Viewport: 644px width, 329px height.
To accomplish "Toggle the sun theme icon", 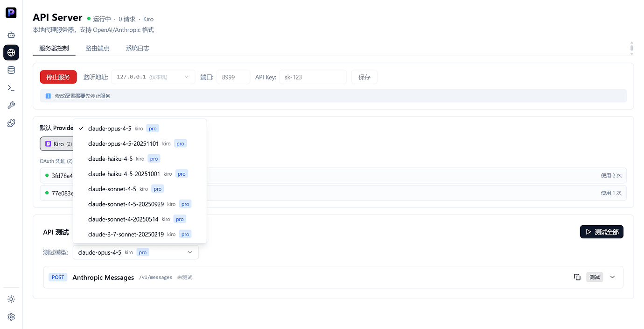I will (11, 299).
